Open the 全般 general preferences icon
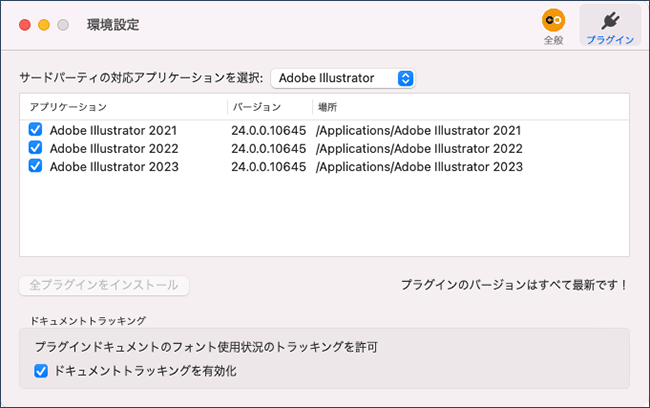The image size is (650, 408). pyautogui.click(x=553, y=20)
